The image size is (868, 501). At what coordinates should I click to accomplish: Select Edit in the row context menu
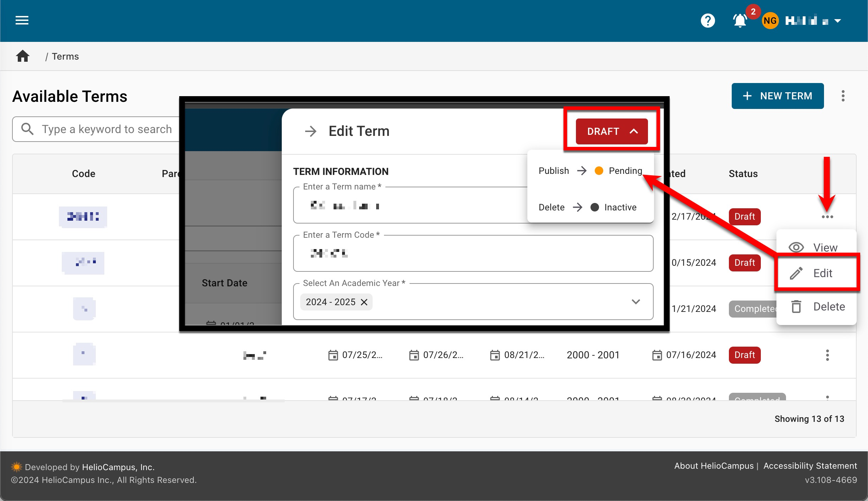tap(817, 273)
